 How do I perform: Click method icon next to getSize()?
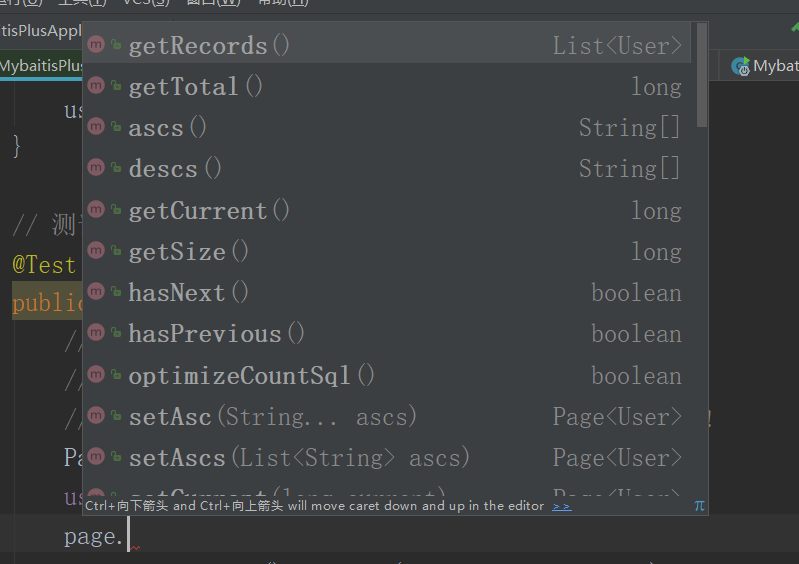coord(96,251)
